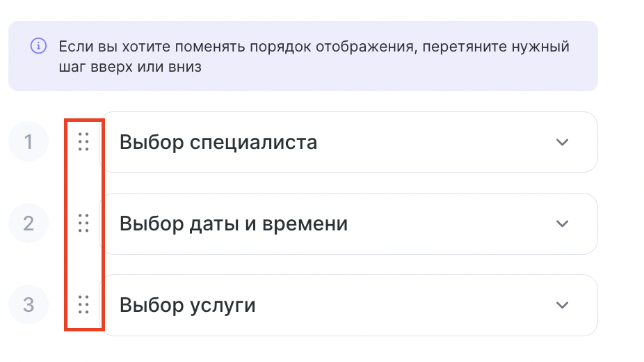Click the 'Выбор специалиста' title text
The image size is (644, 362).
point(218,143)
